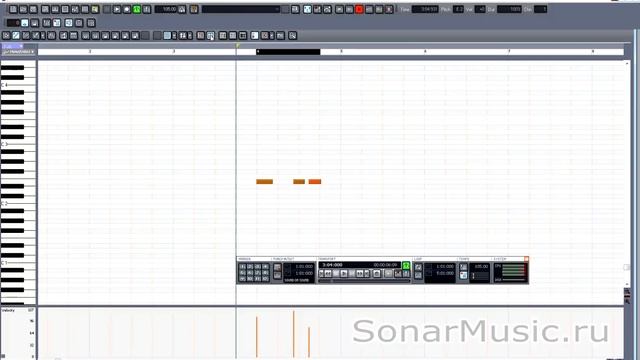The height and width of the screenshot is (360, 640).
Task: Click the Time value field
Action: pos(425,9)
